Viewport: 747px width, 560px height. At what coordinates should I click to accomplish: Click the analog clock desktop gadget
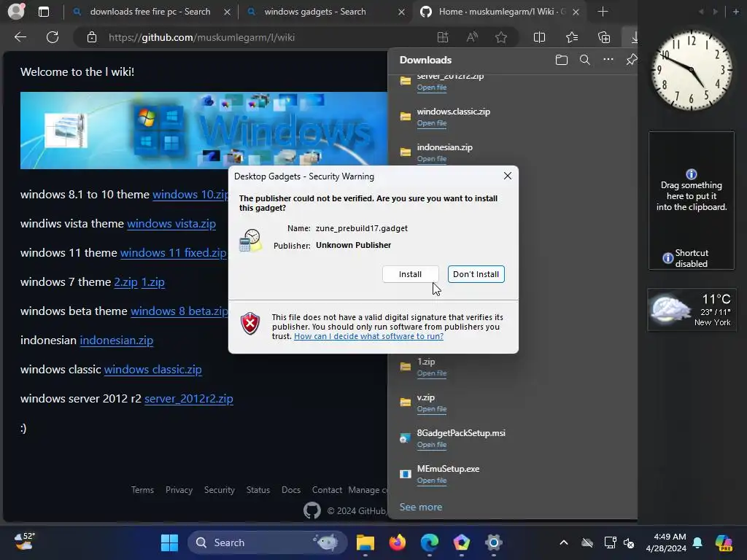coord(692,70)
